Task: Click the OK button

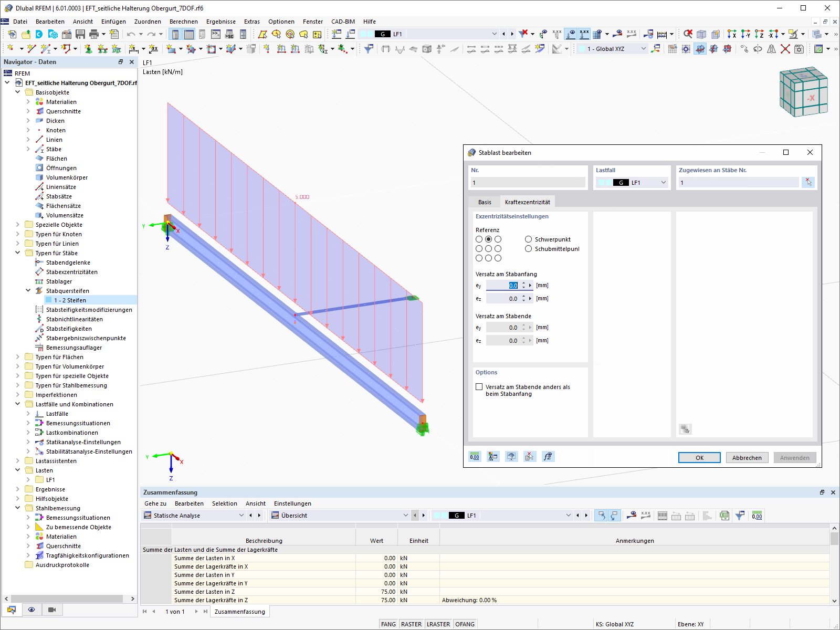Action: click(699, 458)
